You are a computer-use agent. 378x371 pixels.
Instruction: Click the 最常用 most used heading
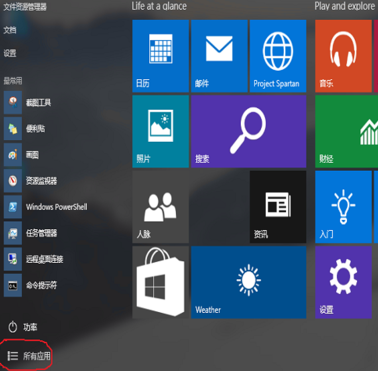point(13,81)
